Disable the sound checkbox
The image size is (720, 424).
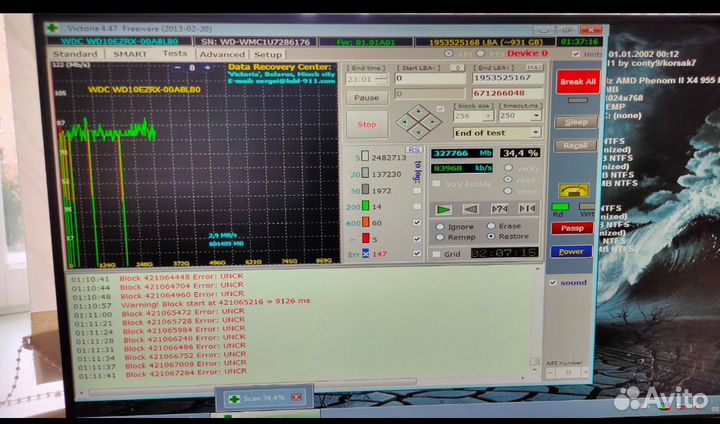554,282
